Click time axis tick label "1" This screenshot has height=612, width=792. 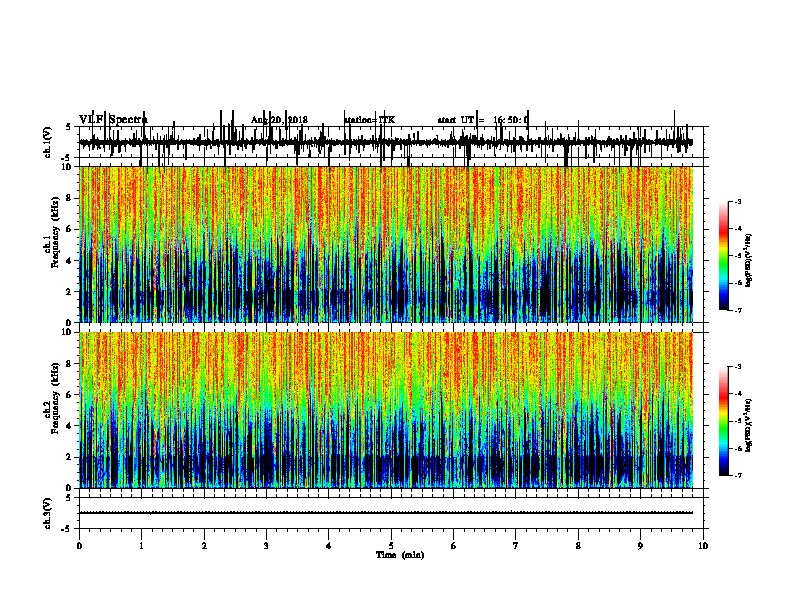(x=141, y=546)
